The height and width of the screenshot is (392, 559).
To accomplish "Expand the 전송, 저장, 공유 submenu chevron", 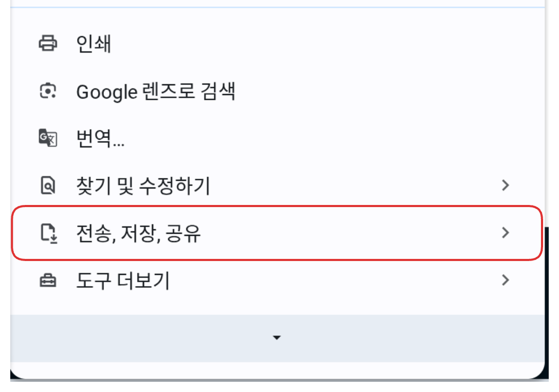I will [x=506, y=233].
